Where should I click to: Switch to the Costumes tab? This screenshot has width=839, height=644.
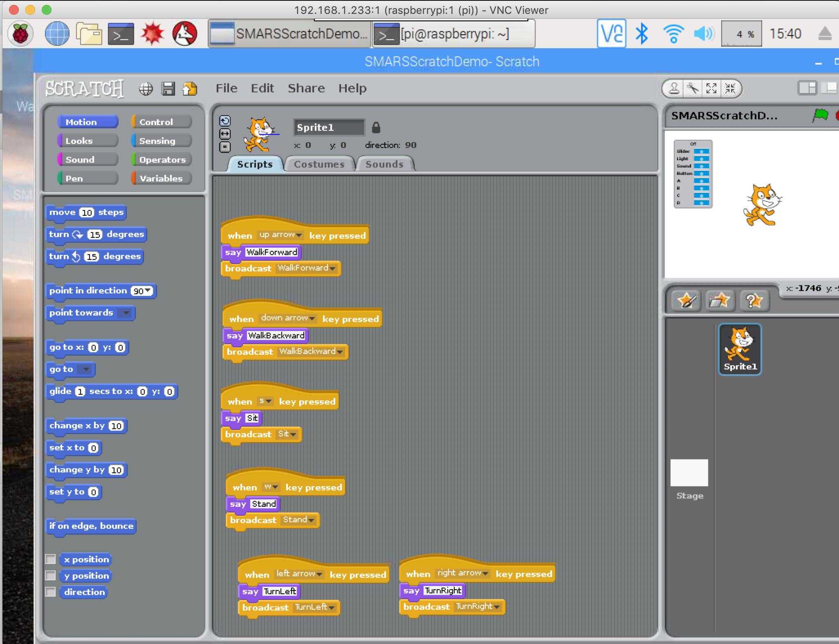pyautogui.click(x=319, y=164)
